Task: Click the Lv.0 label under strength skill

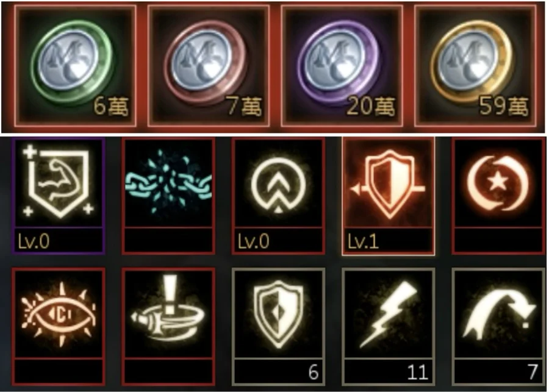Action: 34,241
